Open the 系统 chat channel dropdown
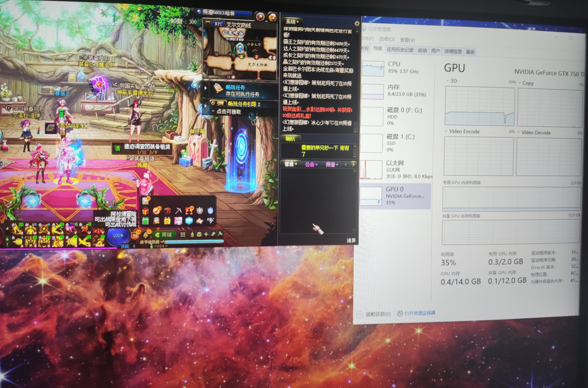 tap(292, 22)
